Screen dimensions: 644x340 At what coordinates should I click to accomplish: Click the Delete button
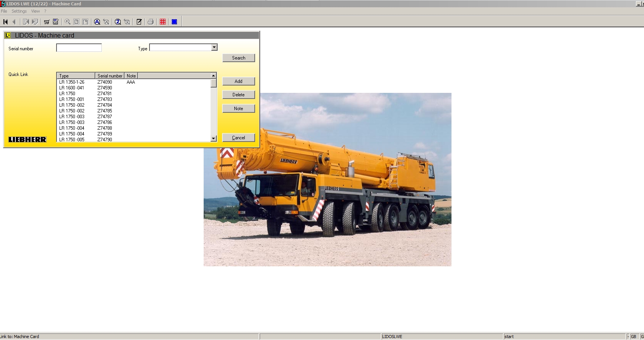point(239,95)
